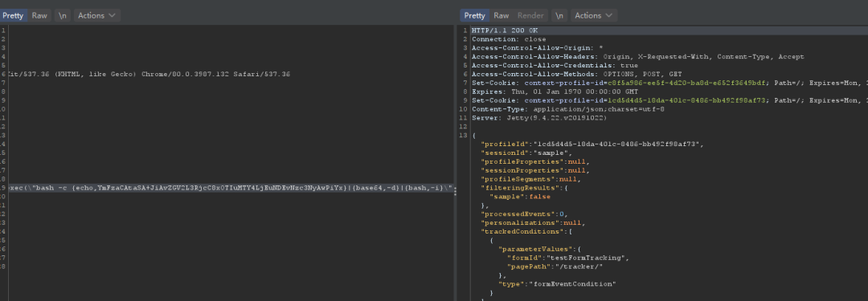This screenshot has height=301, width=868.
Task: Click the "personalizations":null entry
Action: 533,223
